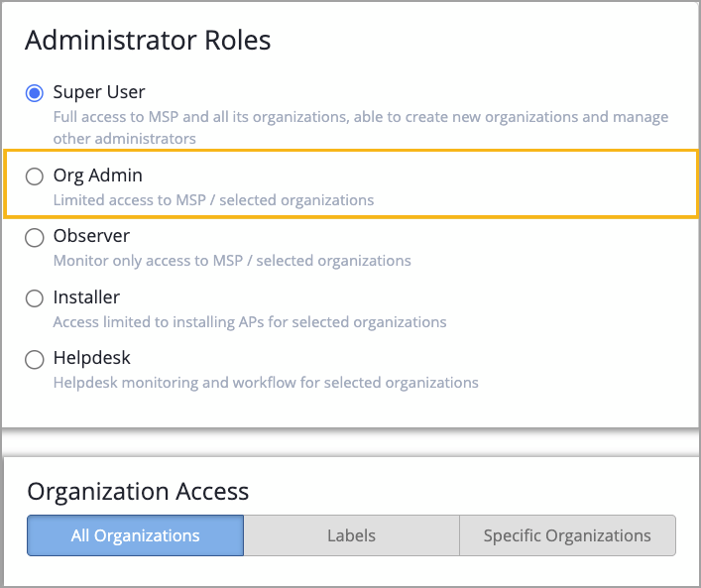Select the Helpdesk radio button
This screenshot has height=588, width=701.
click(x=35, y=359)
